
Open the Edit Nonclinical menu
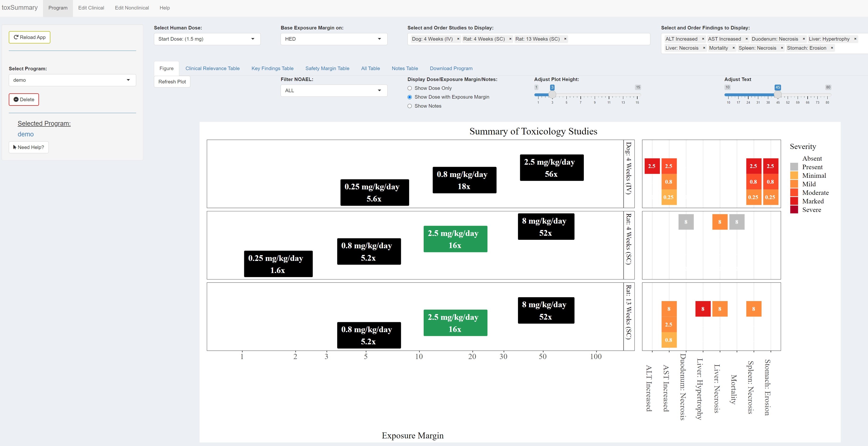click(132, 8)
